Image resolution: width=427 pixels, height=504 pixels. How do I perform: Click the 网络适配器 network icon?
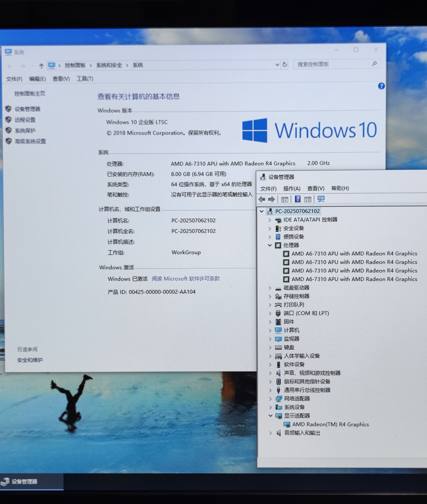click(279, 399)
